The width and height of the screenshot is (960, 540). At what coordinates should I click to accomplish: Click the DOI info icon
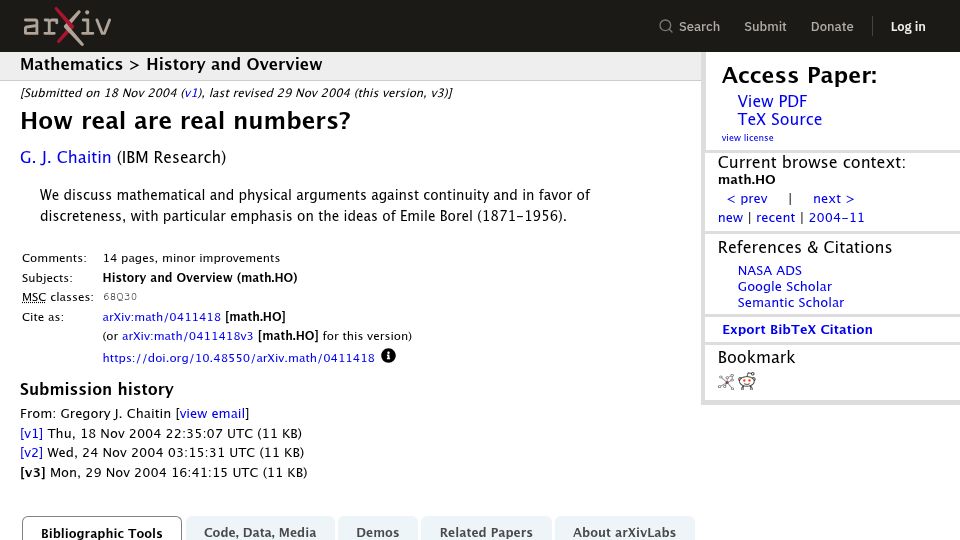(x=388, y=356)
